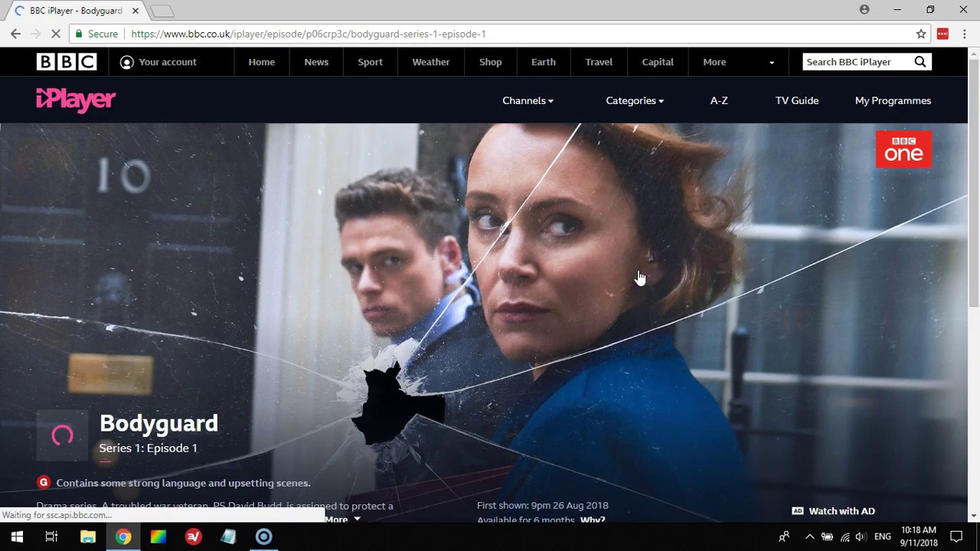Go back in the browser

click(15, 34)
